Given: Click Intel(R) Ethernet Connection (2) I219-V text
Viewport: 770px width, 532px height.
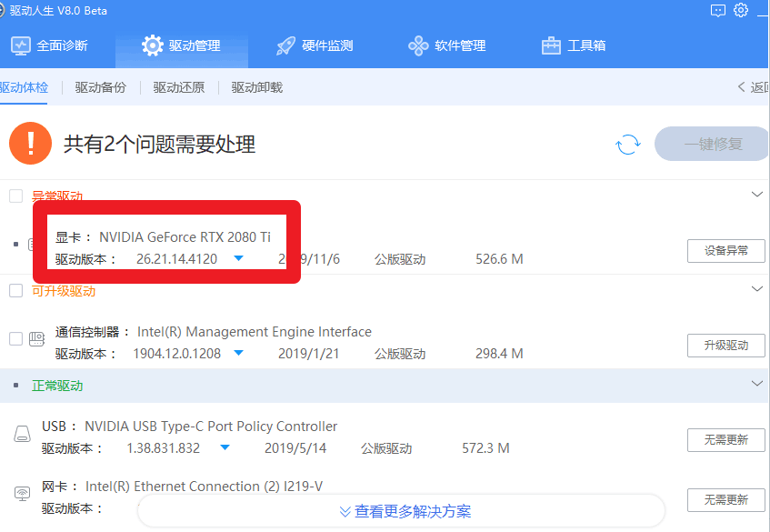Looking at the screenshot, I should (x=205, y=487).
